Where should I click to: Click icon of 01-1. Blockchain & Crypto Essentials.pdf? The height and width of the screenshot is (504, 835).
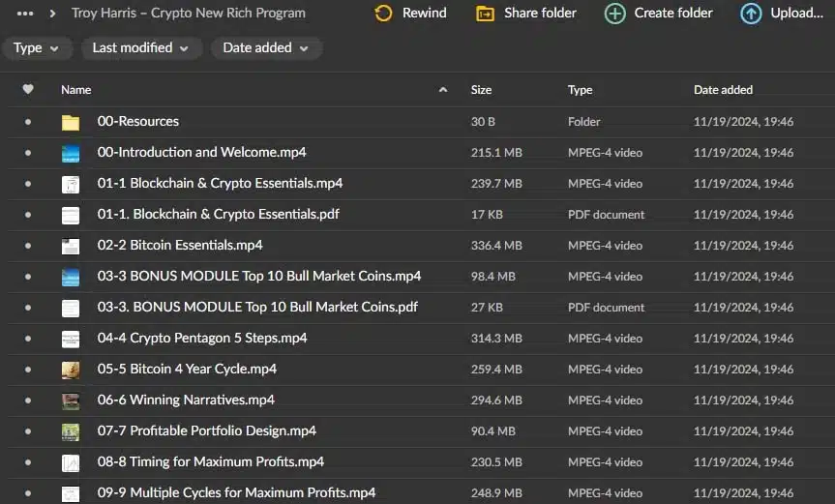(x=71, y=215)
